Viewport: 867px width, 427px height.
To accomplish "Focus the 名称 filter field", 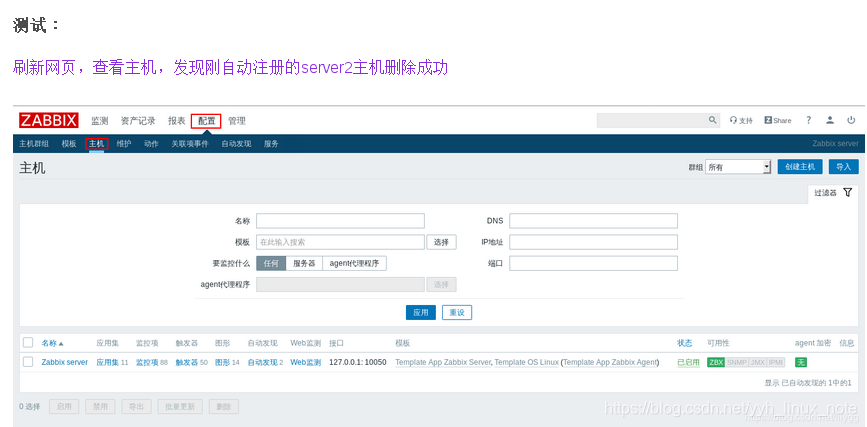I will click(340, 221).
